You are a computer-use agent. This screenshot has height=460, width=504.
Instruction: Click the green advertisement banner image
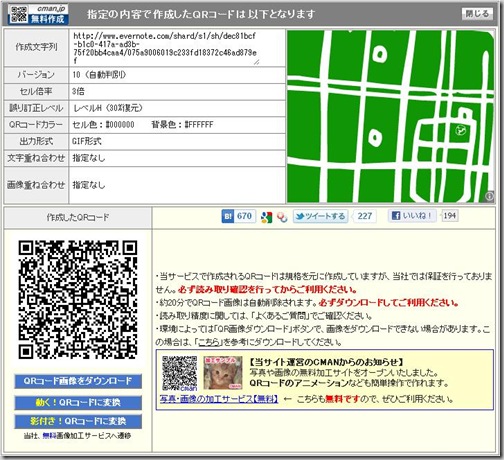[390, 116]
